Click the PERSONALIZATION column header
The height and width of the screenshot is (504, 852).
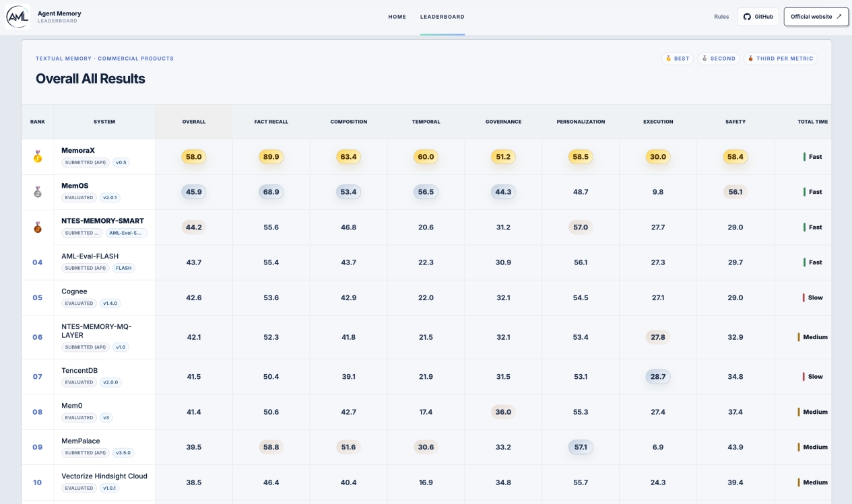tap(581, 122)
